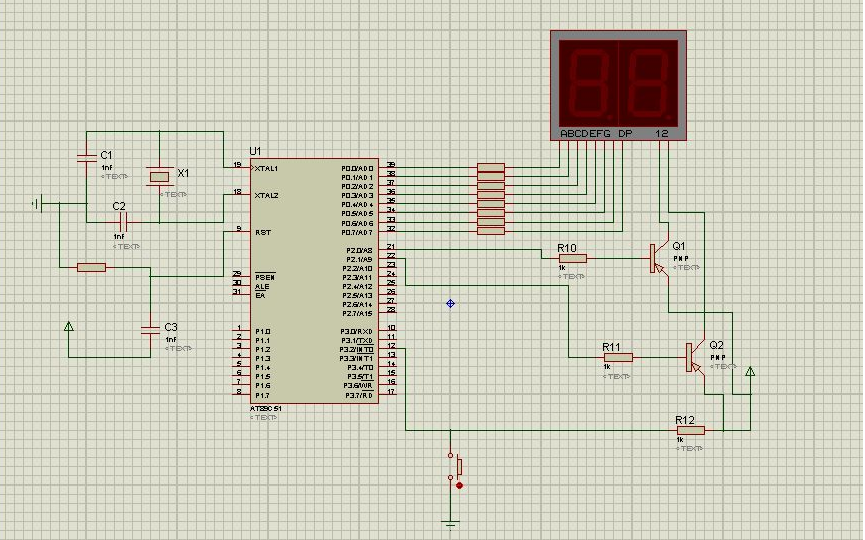Click the P3.7/RD pin label
The image size is (865, 540).
click(x=359, y=395)
